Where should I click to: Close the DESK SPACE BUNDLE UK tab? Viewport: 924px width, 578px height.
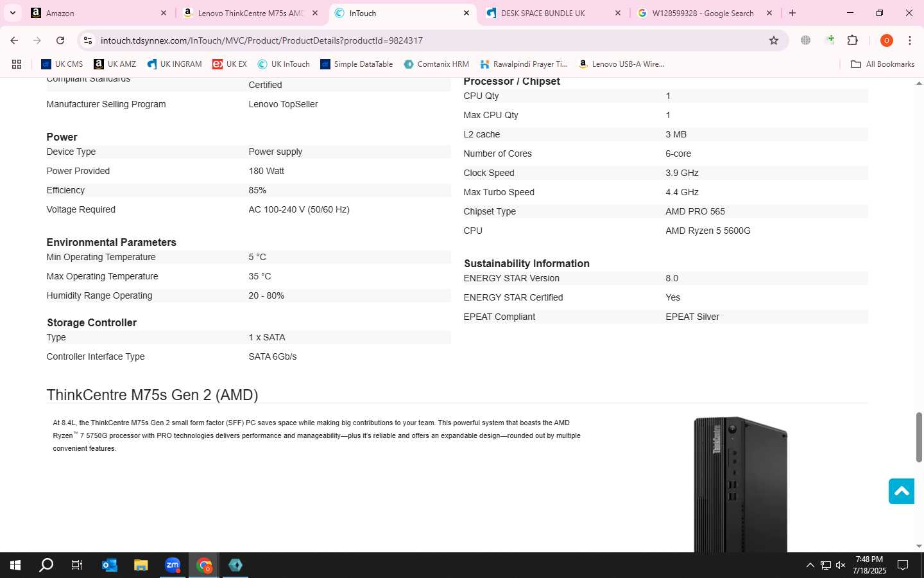tap(618, 13)
